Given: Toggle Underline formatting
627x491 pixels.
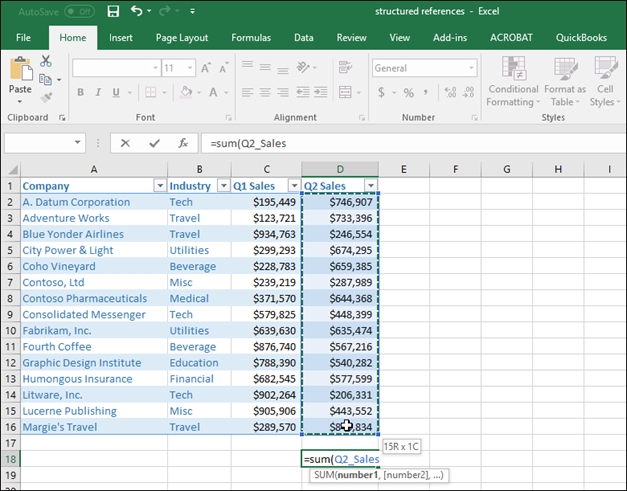Looking at the screenshot, I should pos(116,92).
